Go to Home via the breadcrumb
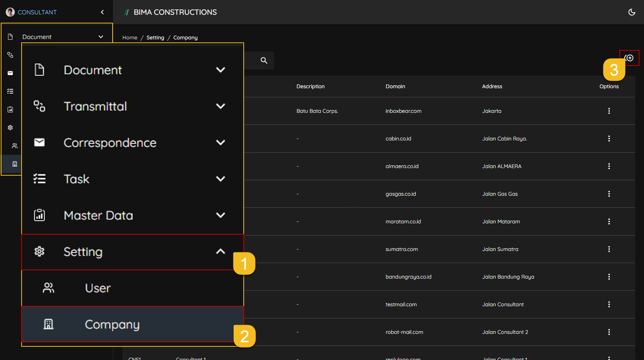Image resolution: width=644 pixels, height=360 pixels. 130,37
